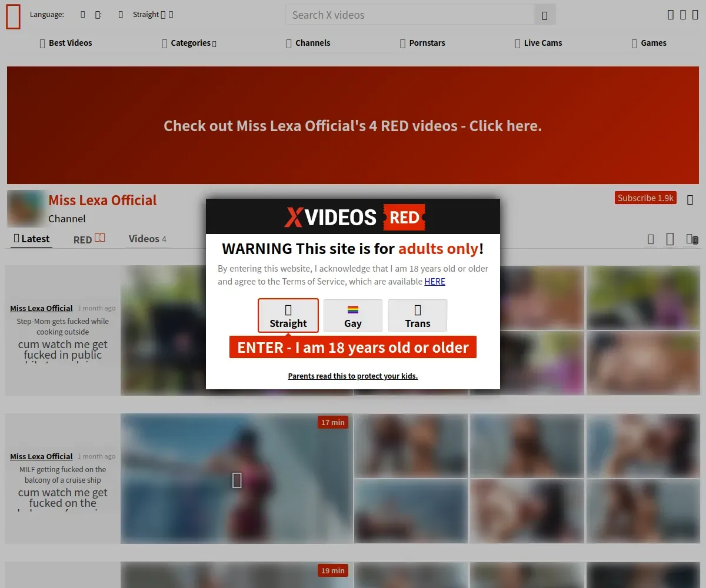The width and height of the screenshot is (706, 588).
Task: Open the Straight orientation dropdown in header
Action: click(x=153, y=15)
